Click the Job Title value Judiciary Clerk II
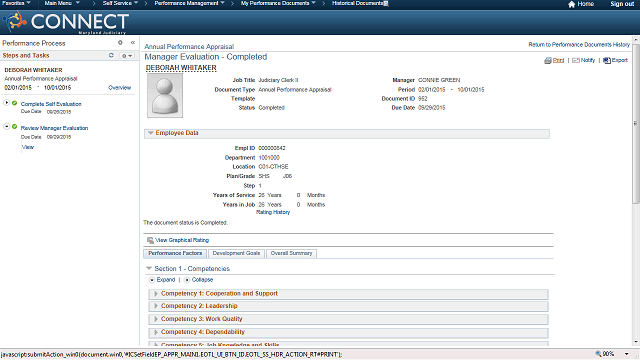The width and height of the screenshot is (640, 360). pyautogui.click(x=278, y=80)
